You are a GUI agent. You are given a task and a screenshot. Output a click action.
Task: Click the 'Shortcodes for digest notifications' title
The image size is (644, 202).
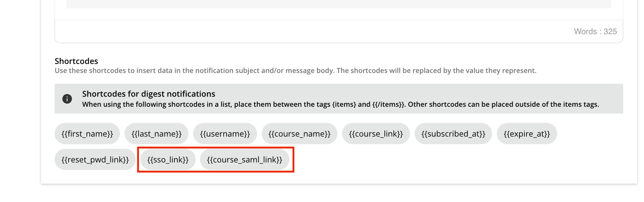pos(149,94)
